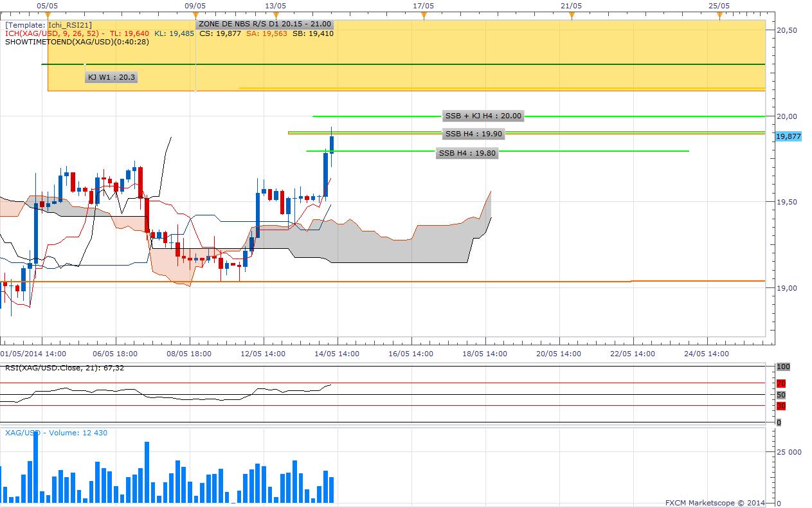Select the RSI(XAG/USD.Close, 21) indicator title
Screen dimensions: 812x508
(x=64, y=368)
